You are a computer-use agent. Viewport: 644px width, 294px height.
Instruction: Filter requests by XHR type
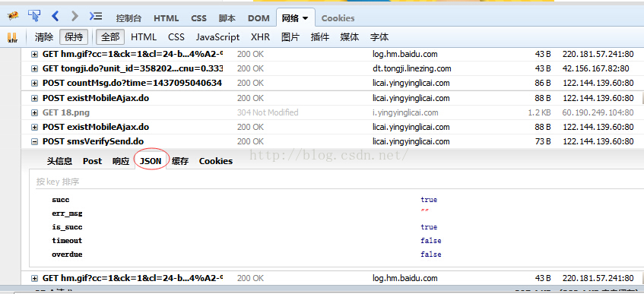pyautogui.click(x=260, y=37)
